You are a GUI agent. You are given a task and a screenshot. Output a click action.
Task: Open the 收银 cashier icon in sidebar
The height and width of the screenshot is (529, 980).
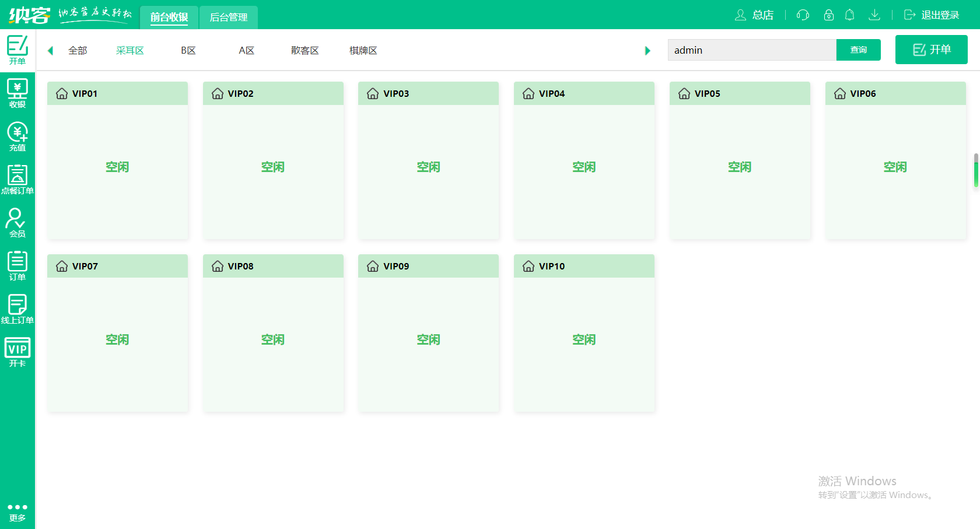(17, 93)
